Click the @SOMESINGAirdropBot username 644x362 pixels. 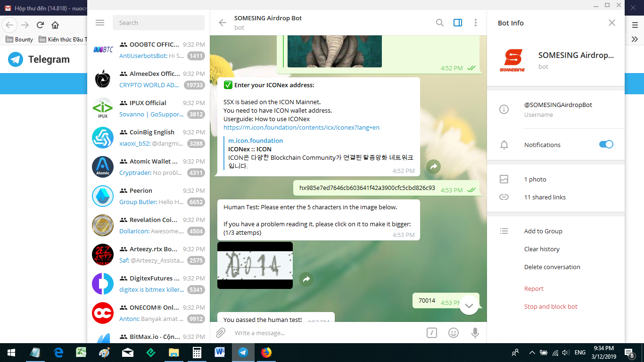pyautogui.click(x=558, y=105)
